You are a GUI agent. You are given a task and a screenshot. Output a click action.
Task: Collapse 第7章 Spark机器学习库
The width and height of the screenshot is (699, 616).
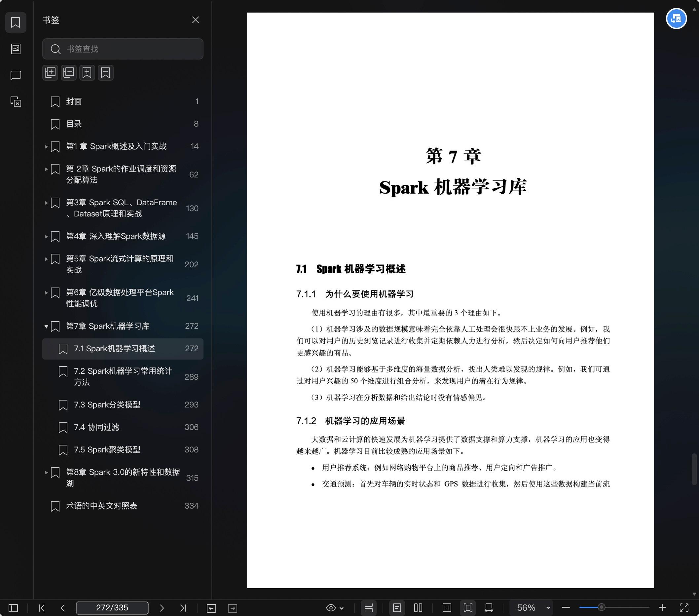coord(46,326)
